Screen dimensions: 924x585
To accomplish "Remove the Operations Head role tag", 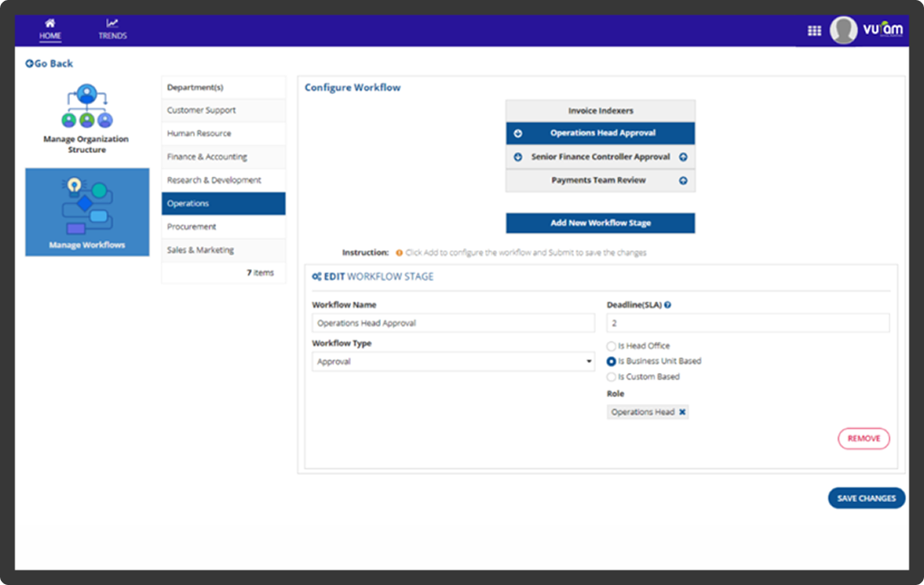I will [681, 412].
